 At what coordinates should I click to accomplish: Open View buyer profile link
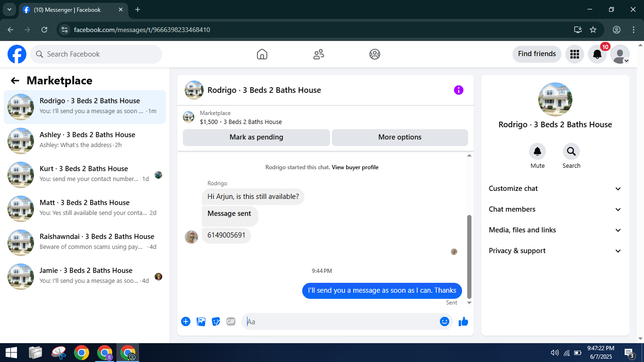point(355,167)
